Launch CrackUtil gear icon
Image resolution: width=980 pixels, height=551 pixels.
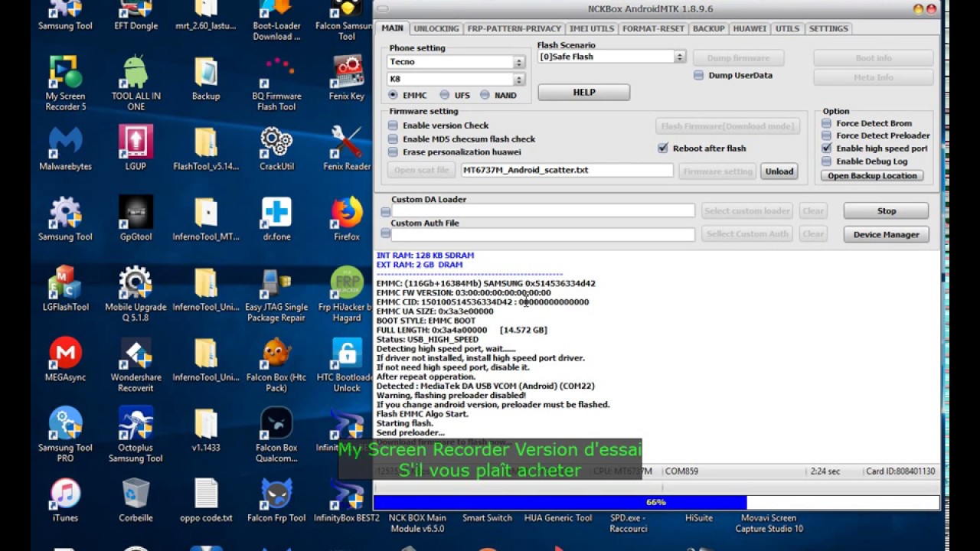(276, 148)
